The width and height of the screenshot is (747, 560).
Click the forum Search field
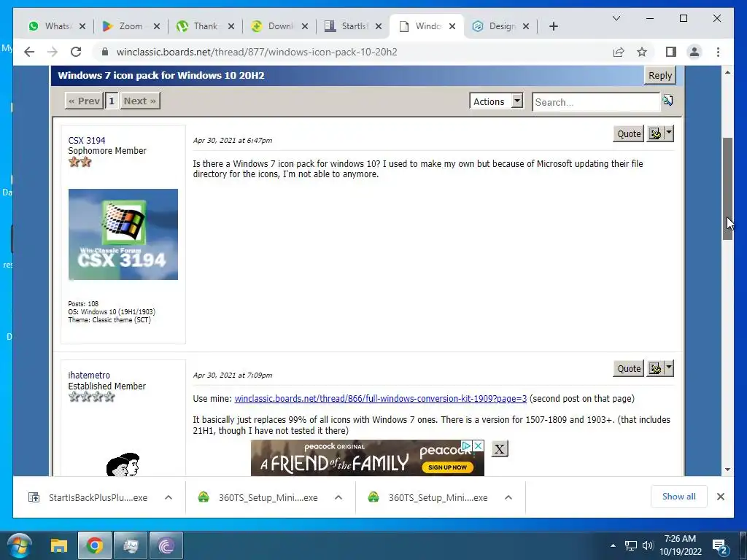(x=595, y=102)
